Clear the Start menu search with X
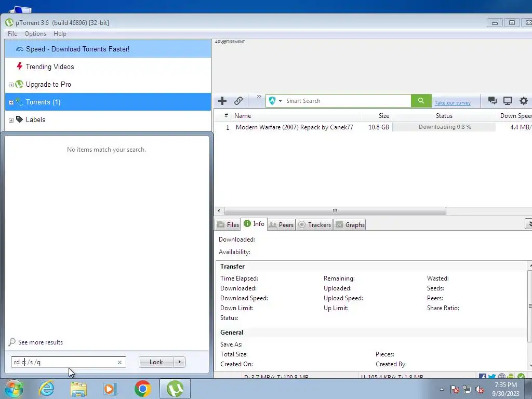The height and width of the screenshot is (399, 532). point(119,362)
